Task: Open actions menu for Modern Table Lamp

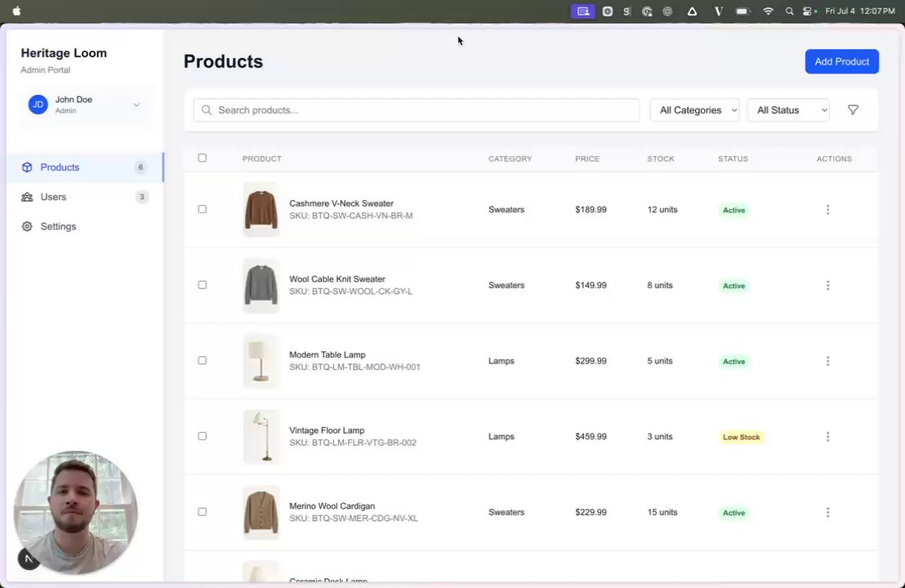Action: (x=827, y=361)
